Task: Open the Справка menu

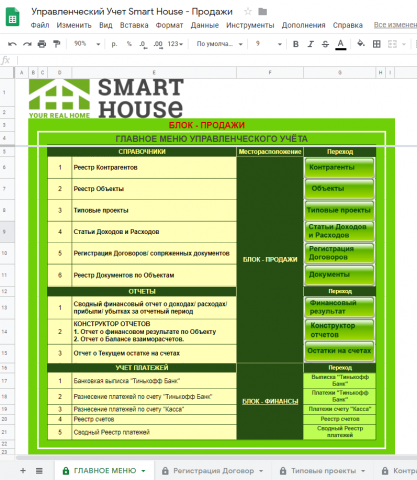Action: click(x=348, y=25)
